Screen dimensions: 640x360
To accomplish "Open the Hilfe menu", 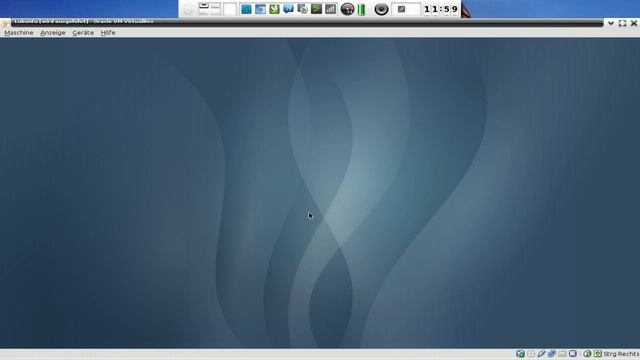I will tap(108, 33).
